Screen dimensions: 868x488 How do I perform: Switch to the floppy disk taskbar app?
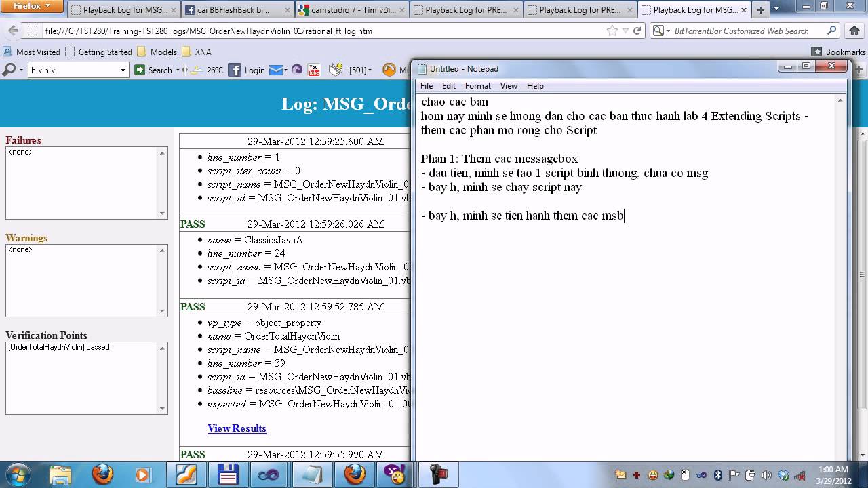(227, 474)
